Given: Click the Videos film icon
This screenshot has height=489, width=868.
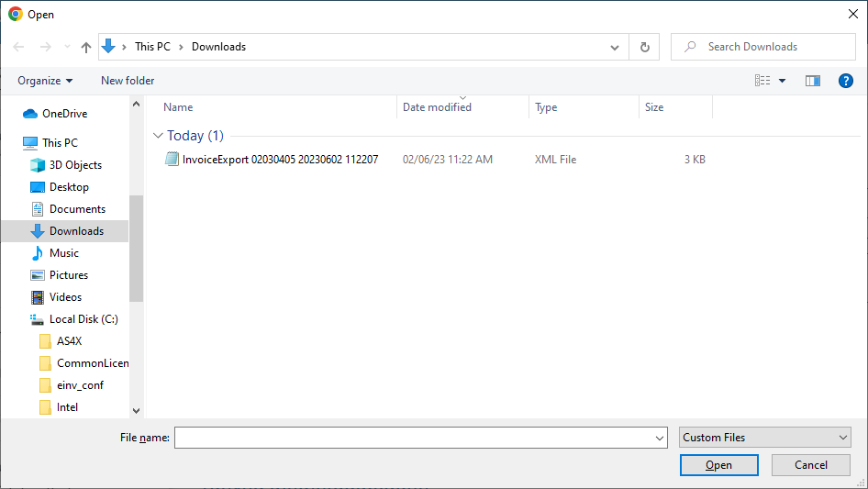Looking at the screenshot, I should click(x=37, y=297).
